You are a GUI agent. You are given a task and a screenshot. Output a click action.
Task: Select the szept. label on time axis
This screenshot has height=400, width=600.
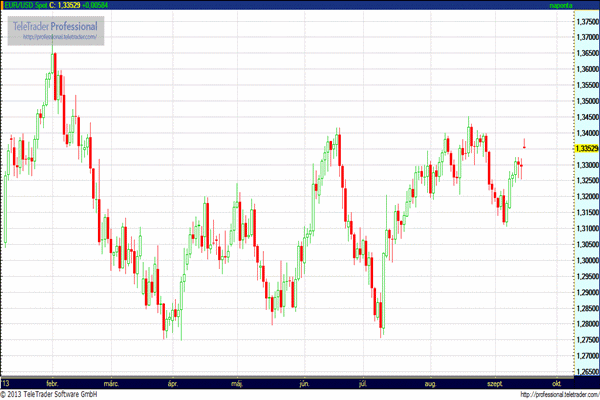[x=495, y=383]
